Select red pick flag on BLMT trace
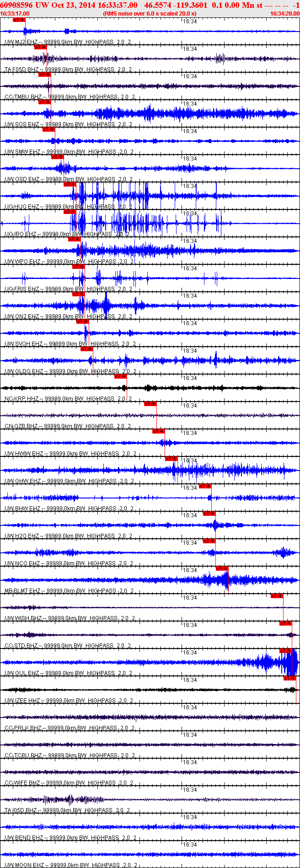 click(x=222, y=568)
